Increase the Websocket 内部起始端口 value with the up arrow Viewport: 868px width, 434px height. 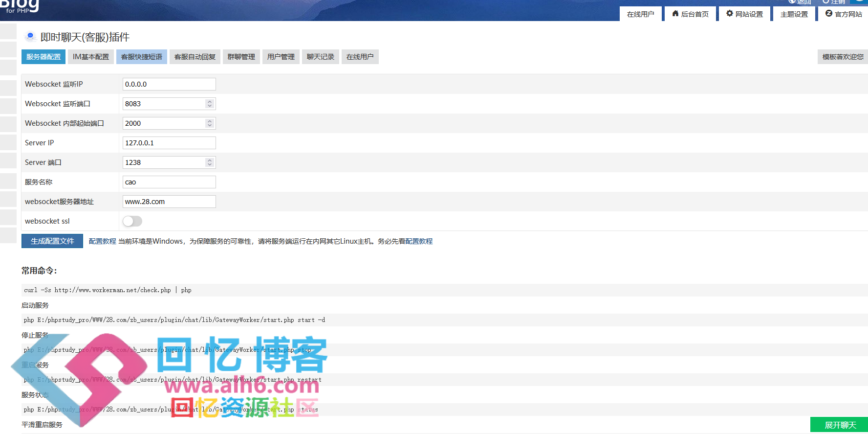[x=210, y=121]
